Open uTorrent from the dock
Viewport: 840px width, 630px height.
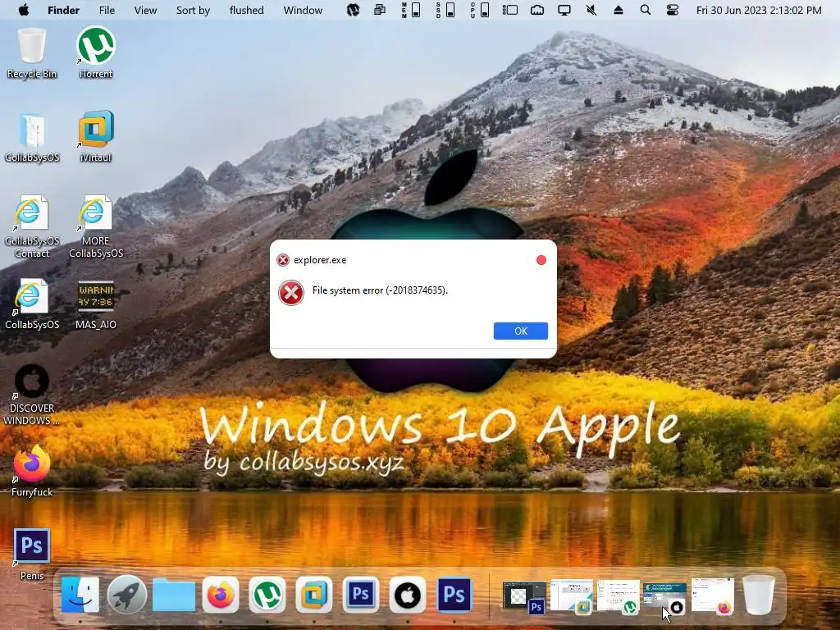coord(267,595)
